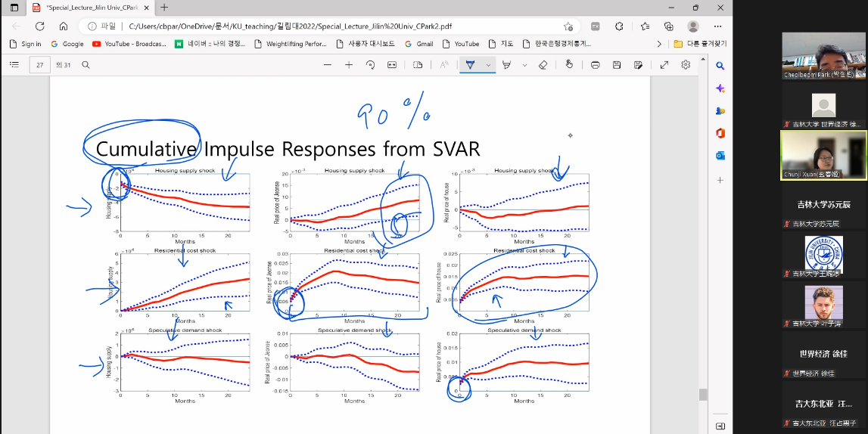
Task: Toggle the Draw pen tool
Action: pyautogui.click(x=470, y=65)
